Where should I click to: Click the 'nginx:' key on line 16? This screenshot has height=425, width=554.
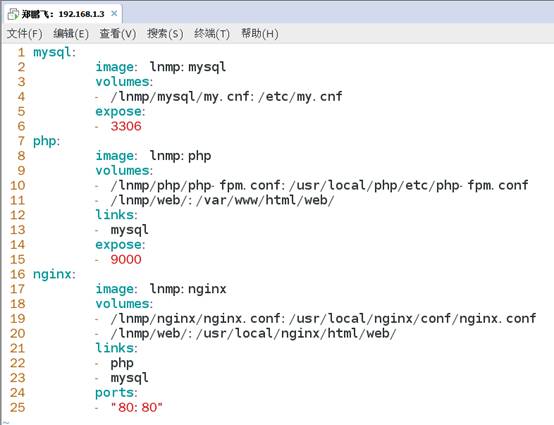click(54, 275)
